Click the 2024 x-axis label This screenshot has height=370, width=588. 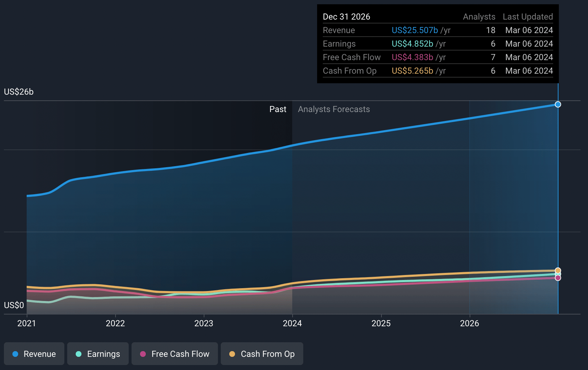(292, 323)
